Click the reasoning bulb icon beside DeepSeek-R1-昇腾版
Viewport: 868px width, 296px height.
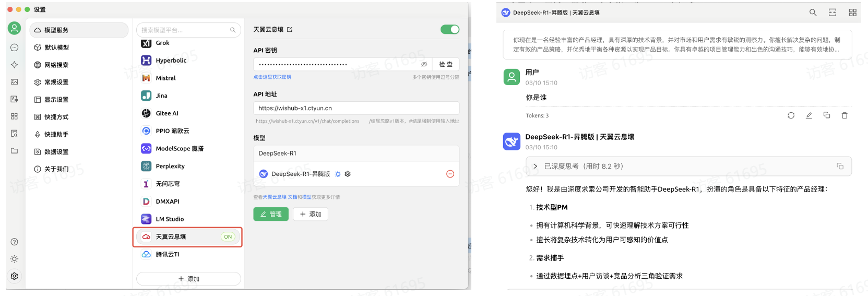click(x=338, y=174)
